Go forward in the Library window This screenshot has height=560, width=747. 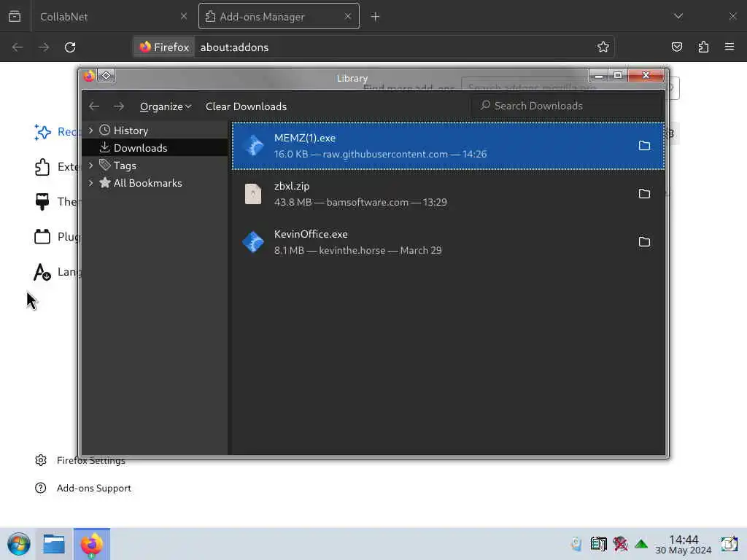(x=119, y=106)
